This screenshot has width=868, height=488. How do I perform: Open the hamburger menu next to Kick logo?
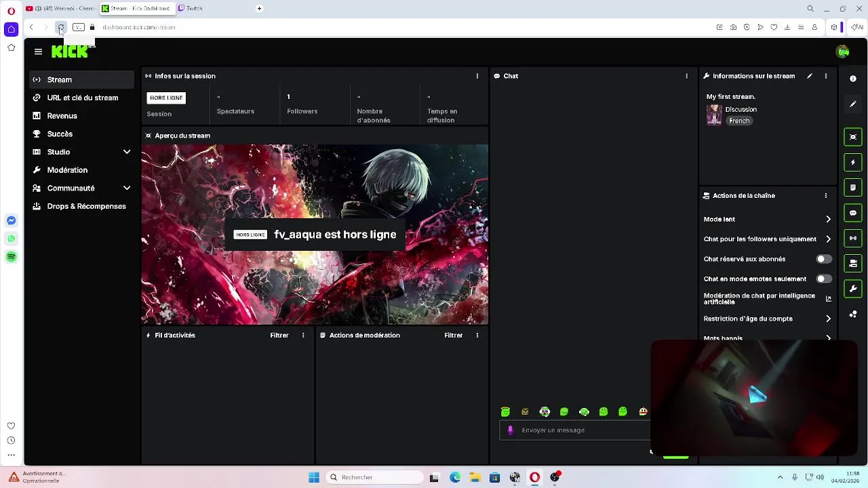pyautogui.click(x=38, y=52)
